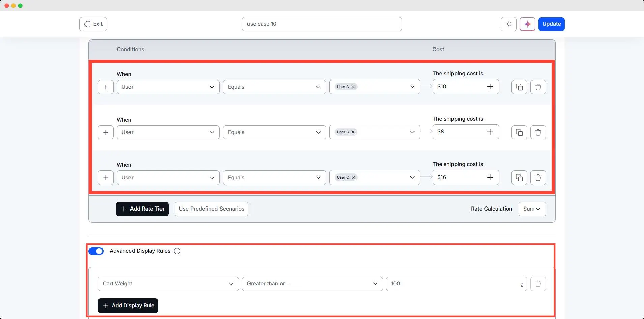The width and height of the screenshot is (644, 319).
Task: Click the Update button
Action: (x=551, y=24)
